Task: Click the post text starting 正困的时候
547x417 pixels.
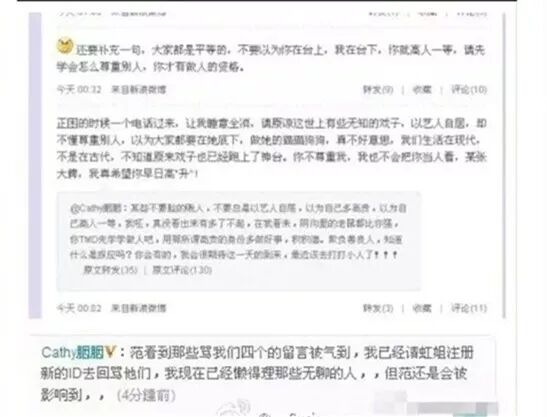Action: (x=271, y=148)
